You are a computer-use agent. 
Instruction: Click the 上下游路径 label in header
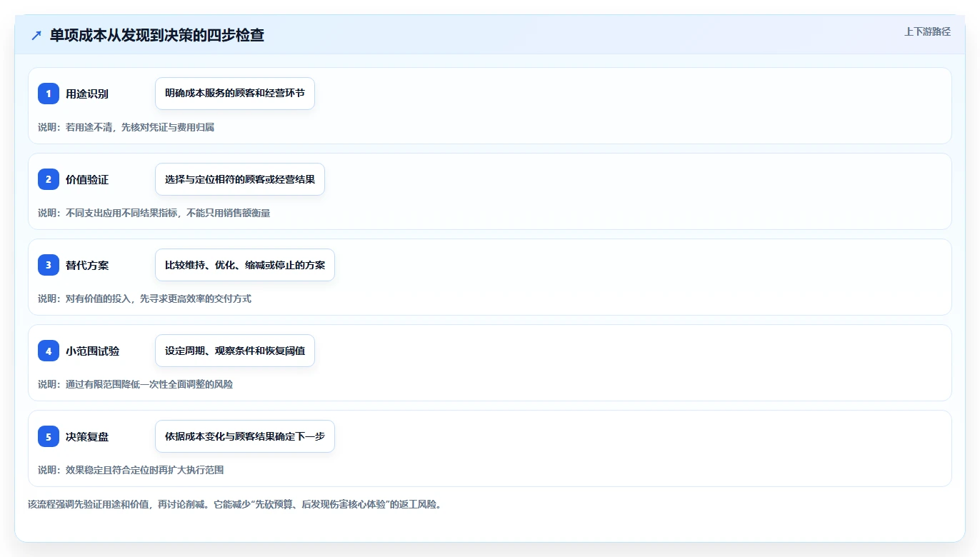click(927, 31)
